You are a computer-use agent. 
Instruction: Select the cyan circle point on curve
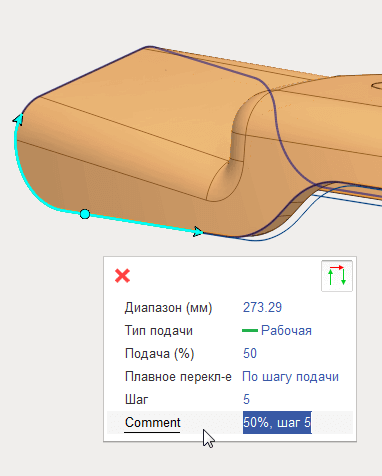pos(85,214)
